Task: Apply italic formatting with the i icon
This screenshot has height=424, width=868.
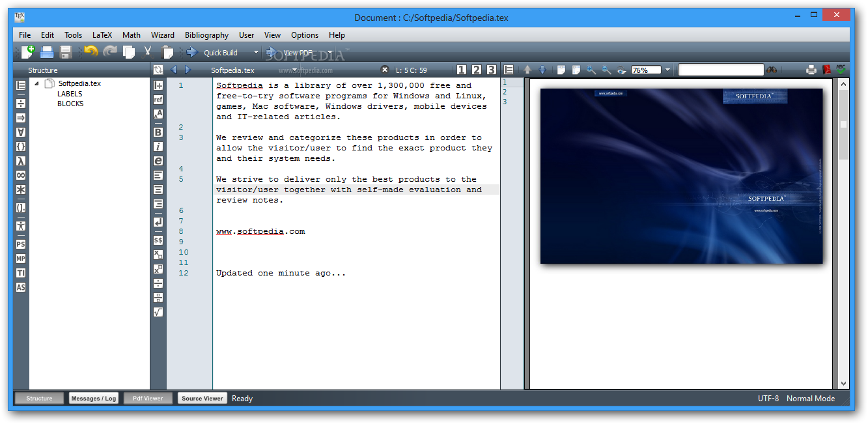Action: tap(158, 147)
